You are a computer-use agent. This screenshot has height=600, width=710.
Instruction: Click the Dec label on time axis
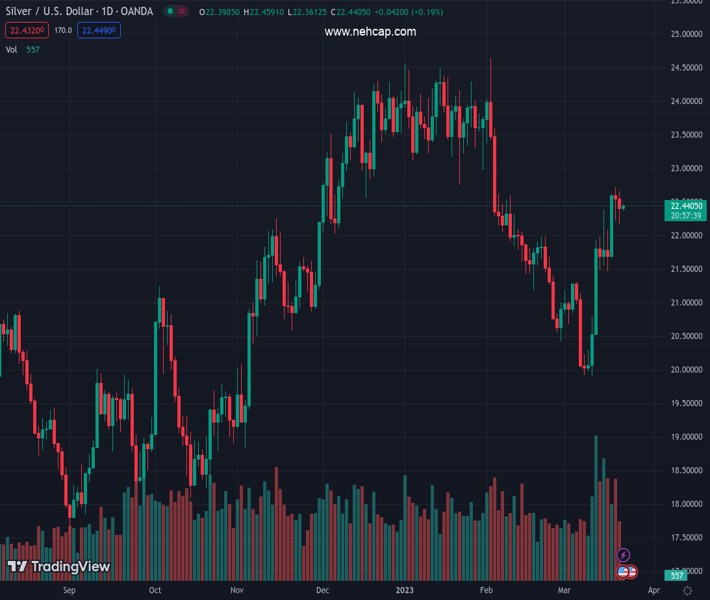pos(322,591)
